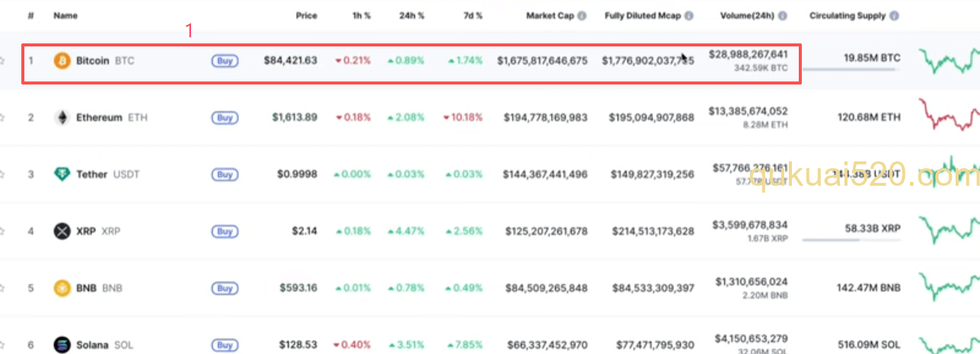Sort by the # rank column header
Screen dimensions: 980x354
coord(31,15)
